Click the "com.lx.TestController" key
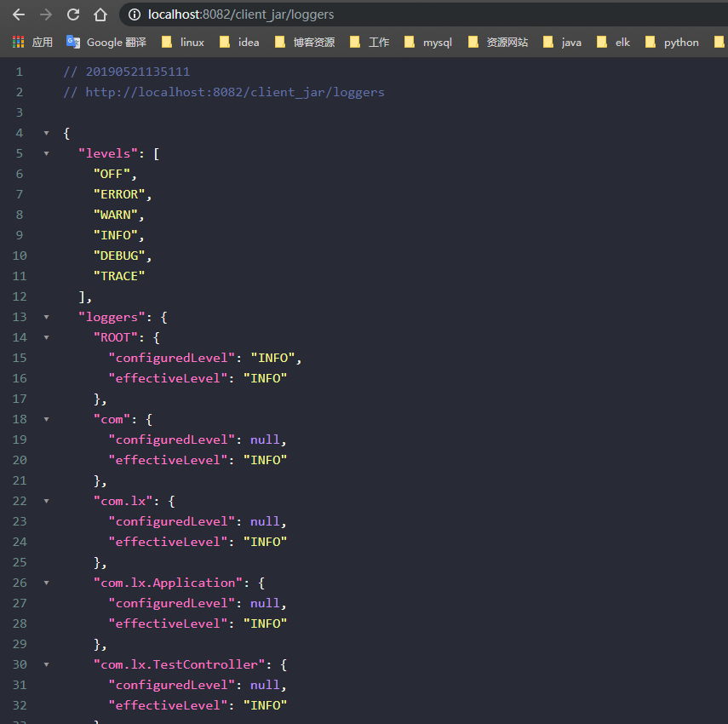 (x=179, y=664)
